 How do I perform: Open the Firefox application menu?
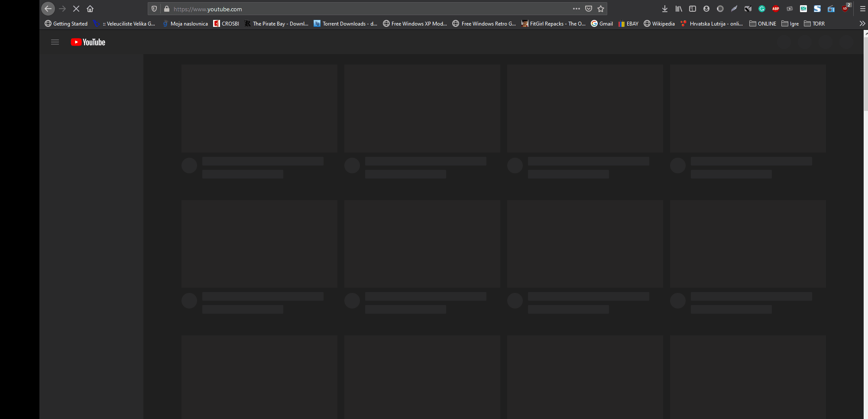click(x=862, y=9)
